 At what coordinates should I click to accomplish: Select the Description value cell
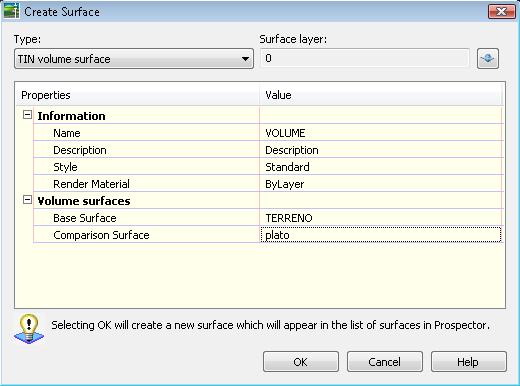pyautogui.click(x=381, y=150)
